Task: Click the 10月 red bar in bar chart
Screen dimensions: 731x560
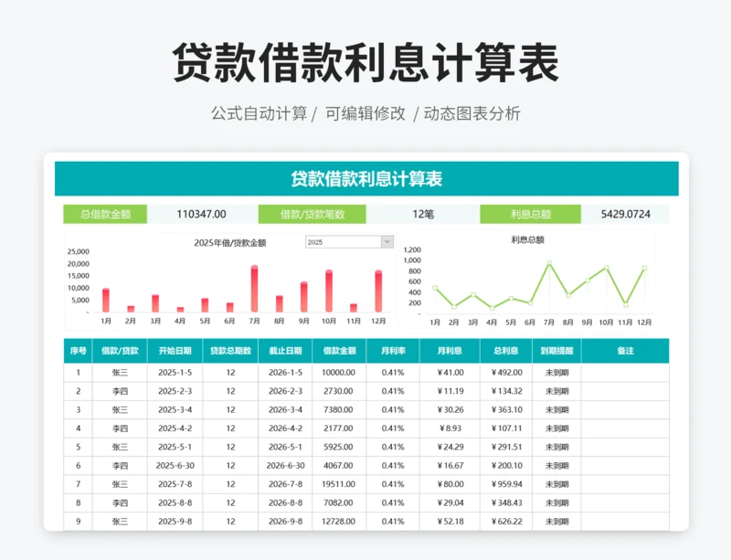Action: click(329, 291)
